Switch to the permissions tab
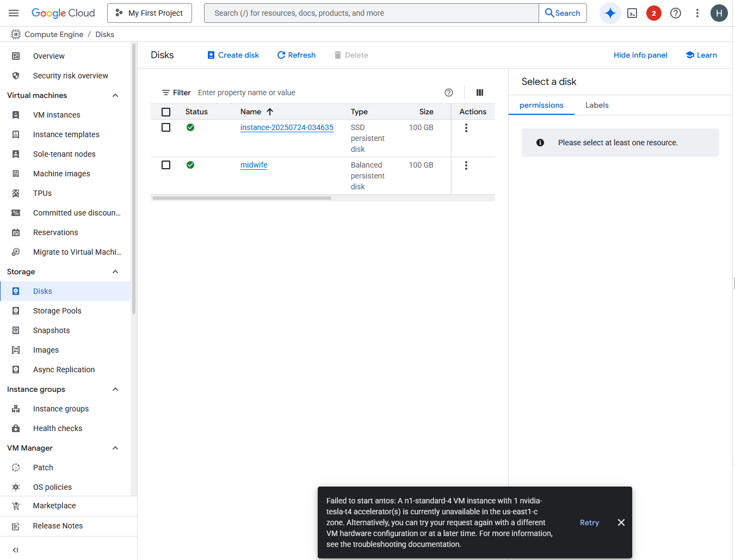Viewport: 735px width, 560px height. [541, 105]
